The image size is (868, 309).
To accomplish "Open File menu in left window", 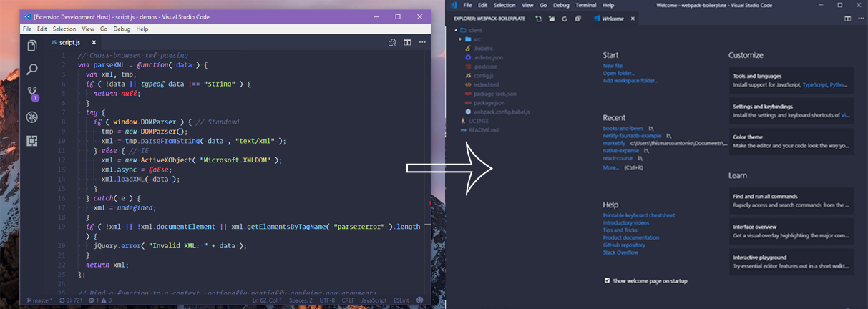I will coord(27,29).
